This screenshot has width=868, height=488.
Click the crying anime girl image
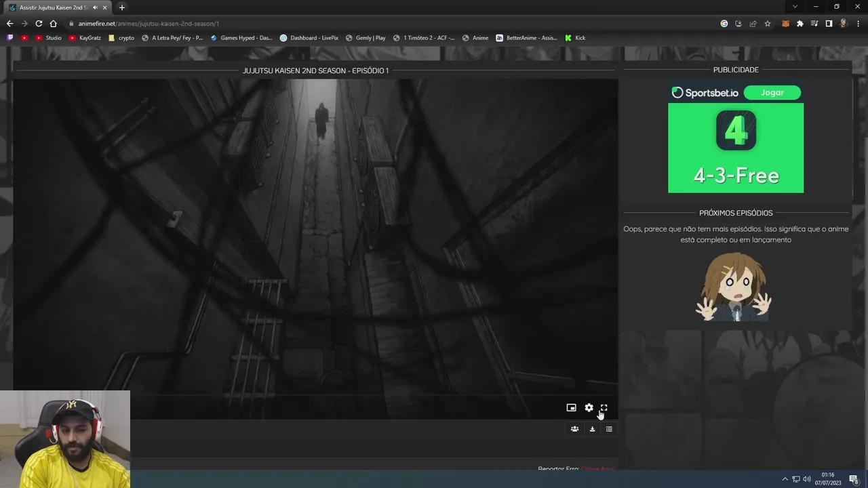[x=734, y=287]
